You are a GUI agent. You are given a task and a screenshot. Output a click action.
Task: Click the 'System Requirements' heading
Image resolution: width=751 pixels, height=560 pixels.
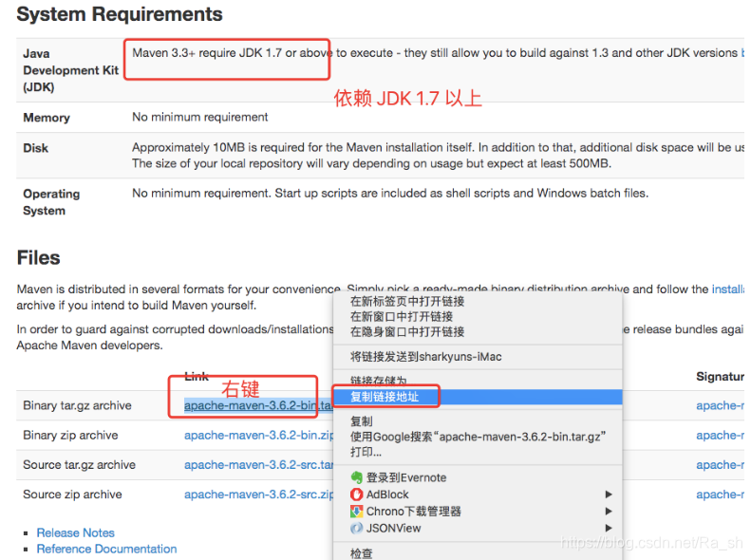point(120,14)
